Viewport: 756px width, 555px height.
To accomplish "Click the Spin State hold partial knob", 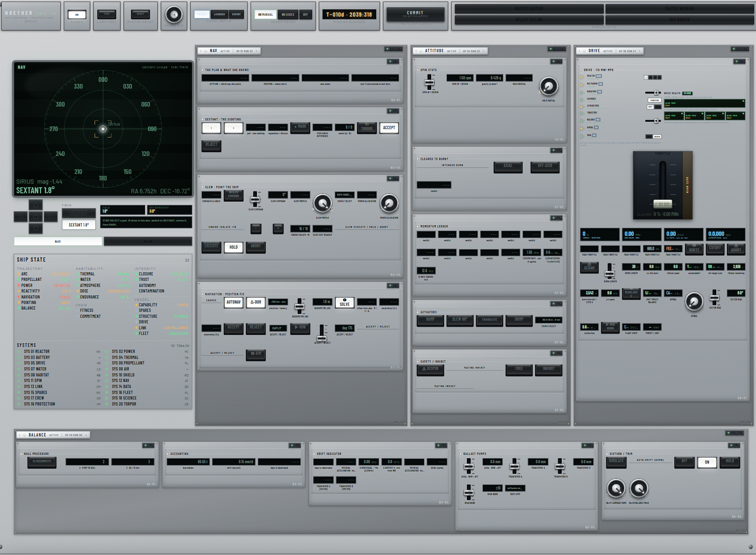I will click(x=548, y=86).
